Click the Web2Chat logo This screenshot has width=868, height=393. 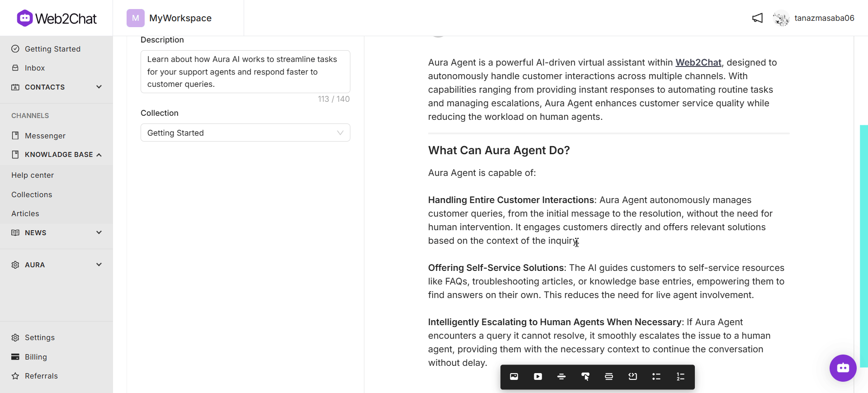click(57, 19)
